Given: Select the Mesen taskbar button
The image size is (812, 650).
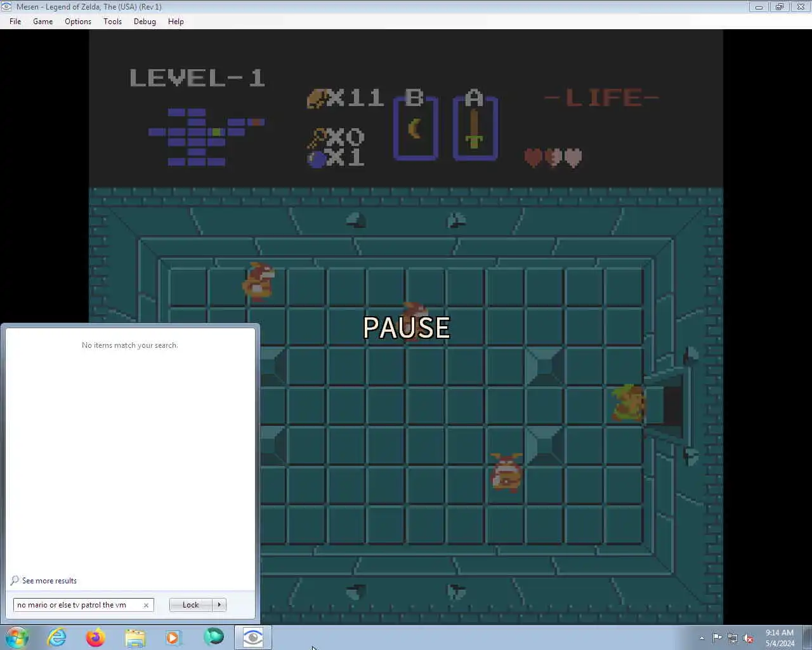Looking at the screenshot, I should [x=252, y=637].
